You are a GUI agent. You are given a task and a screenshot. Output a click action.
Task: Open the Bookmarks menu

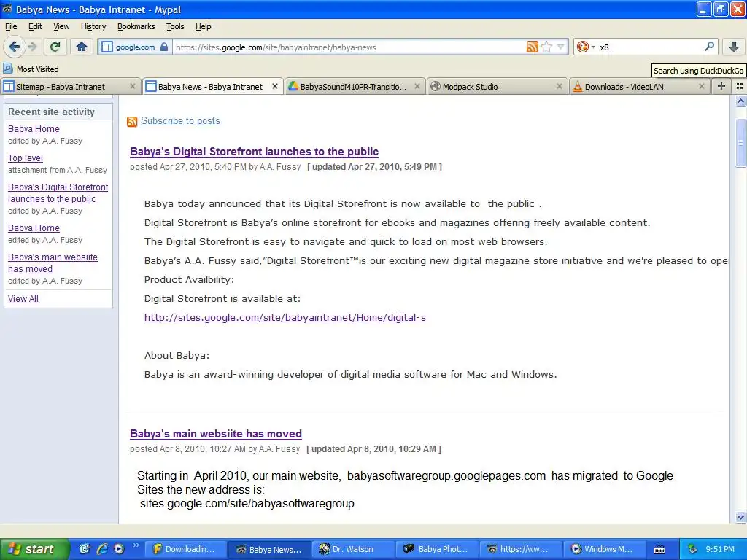pyautogui.click(x=136, y=26)
